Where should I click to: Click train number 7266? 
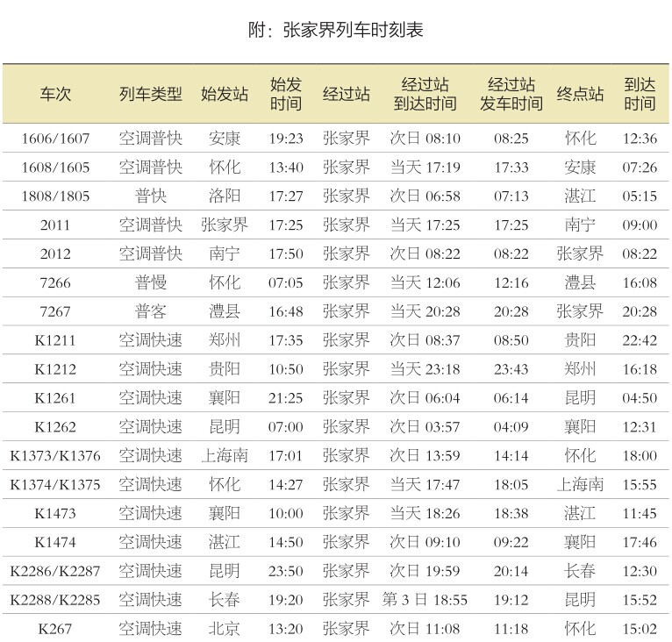(55, 283)
